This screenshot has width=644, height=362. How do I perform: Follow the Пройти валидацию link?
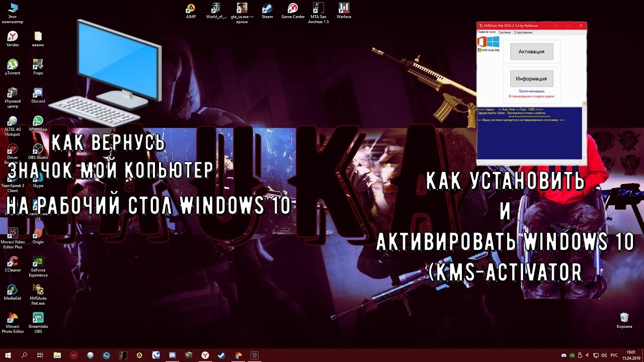coord(531,91)
